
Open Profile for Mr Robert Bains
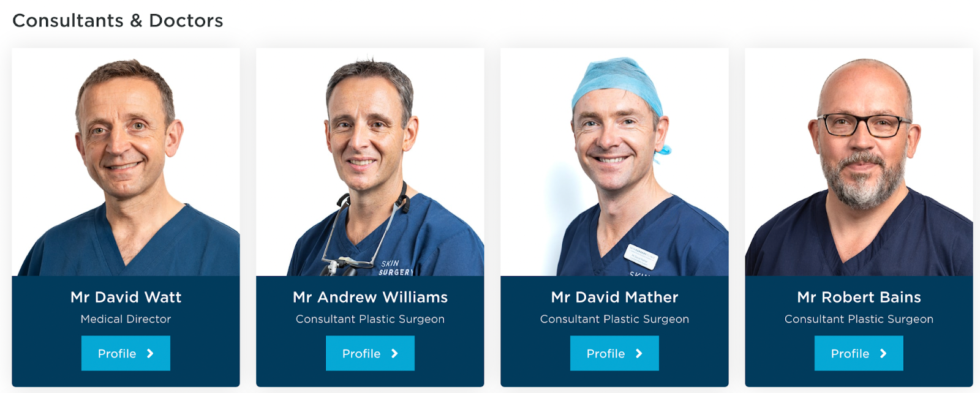coord(859,353)
